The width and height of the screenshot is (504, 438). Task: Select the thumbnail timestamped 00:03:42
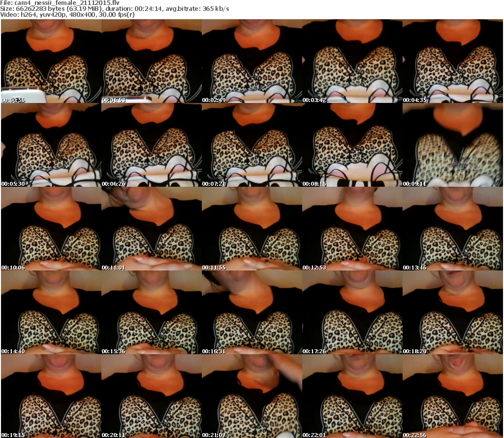(x=352, y=61)
